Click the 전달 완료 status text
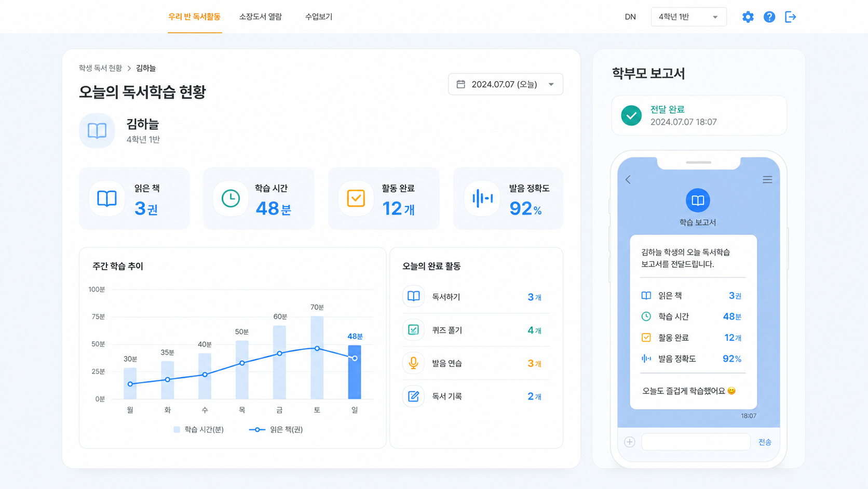This screenshot has height=489, width=868. click(668, 110)
